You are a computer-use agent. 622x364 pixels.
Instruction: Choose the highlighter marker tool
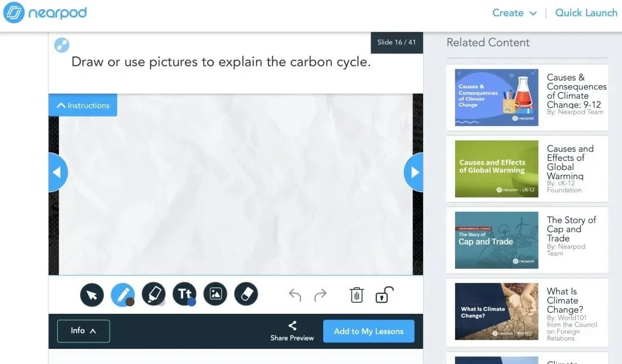tap(153, 294)
